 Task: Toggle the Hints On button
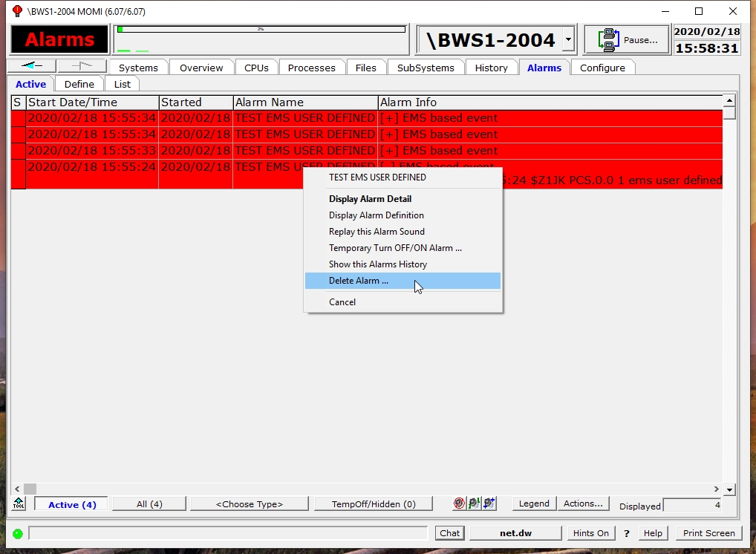(591, 533)
